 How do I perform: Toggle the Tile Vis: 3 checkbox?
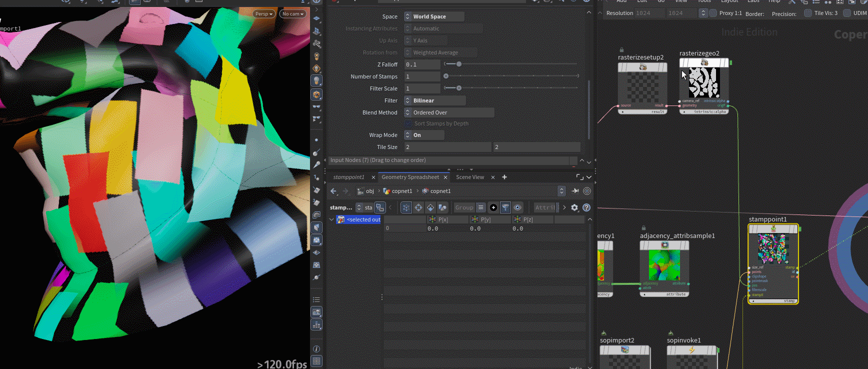click(x=808, y=13)
